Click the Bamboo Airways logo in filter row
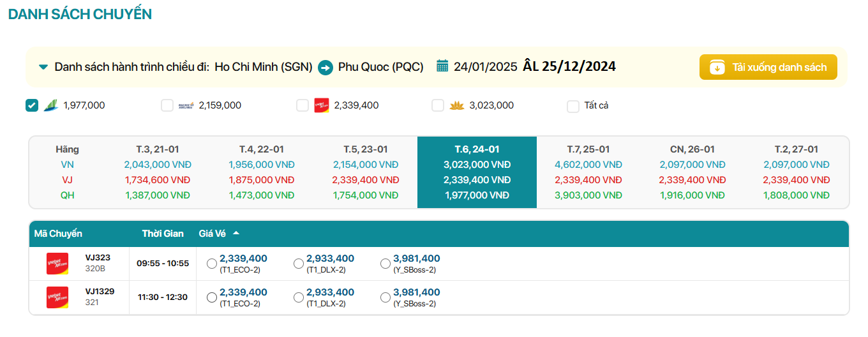868x337 pixels. (50, 105)
